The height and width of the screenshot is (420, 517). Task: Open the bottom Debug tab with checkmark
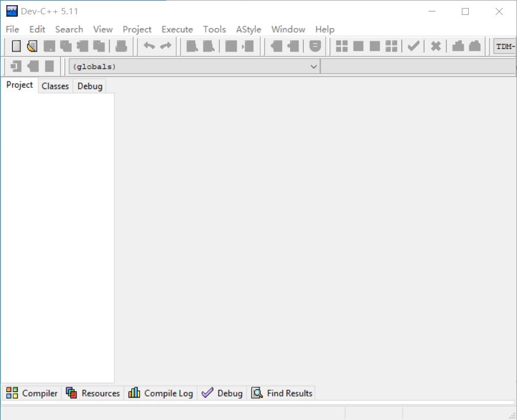tap(222, 393)
